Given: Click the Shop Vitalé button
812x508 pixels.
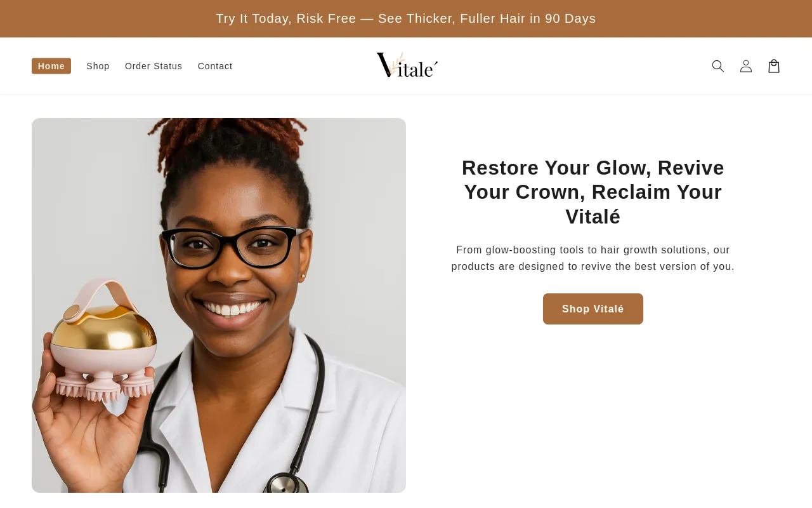Looking at the screenshot, I should [x=593, y=309].
